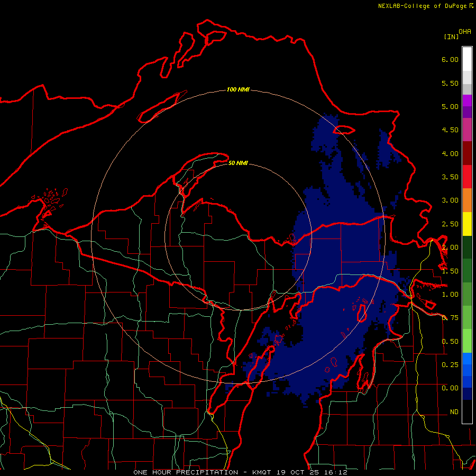The image size is (476, 476).
Task: Click the 5.50 legend value
Action: (450, 83)
